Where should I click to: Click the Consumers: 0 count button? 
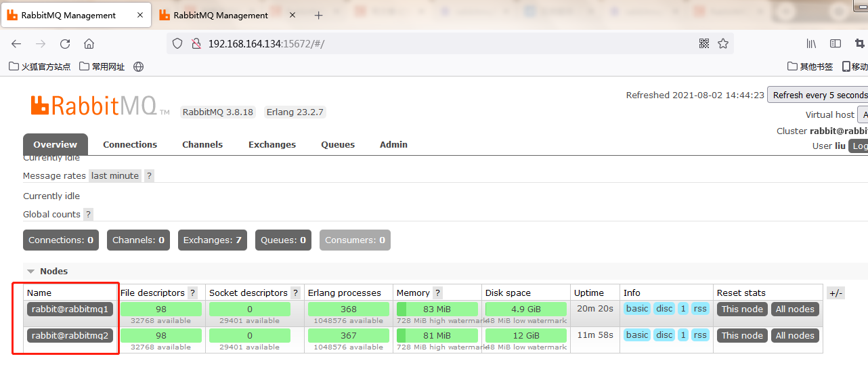355,240
